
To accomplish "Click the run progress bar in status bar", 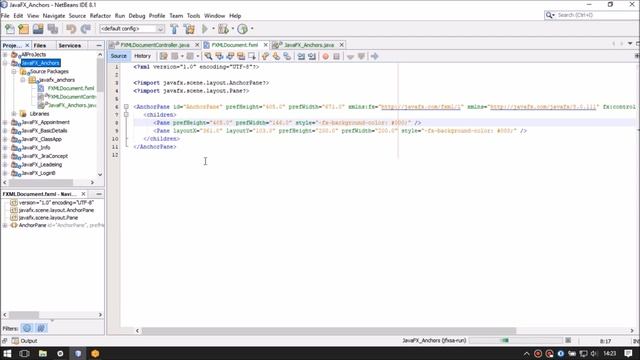I will point(516,340).
